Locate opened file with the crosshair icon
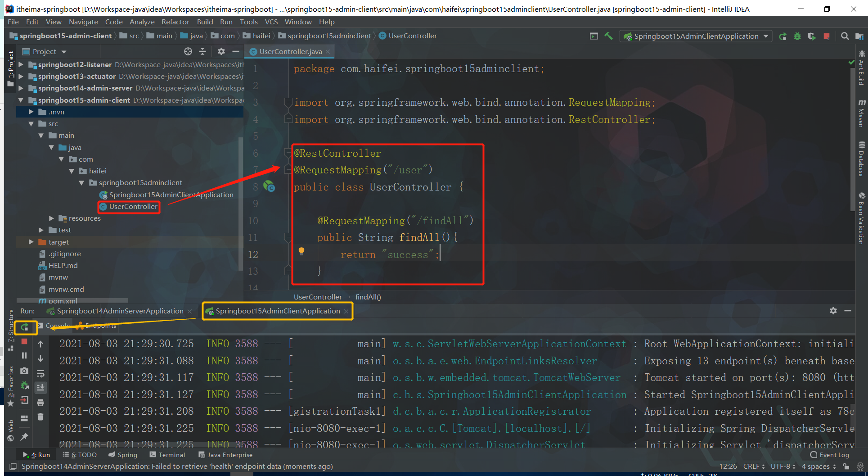The image size is (868, 476). coord(188,51)
